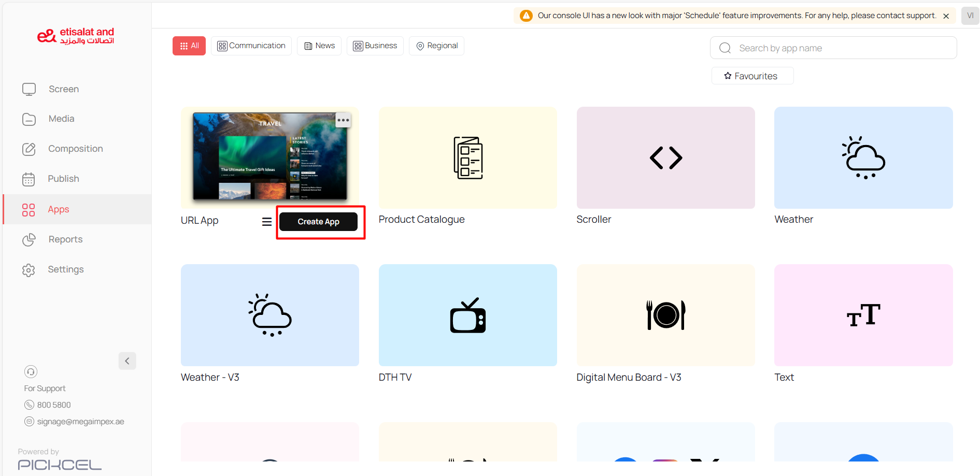Open the Weather - V3 app tile
Screen dimensions: 980x476
(269, 315)
